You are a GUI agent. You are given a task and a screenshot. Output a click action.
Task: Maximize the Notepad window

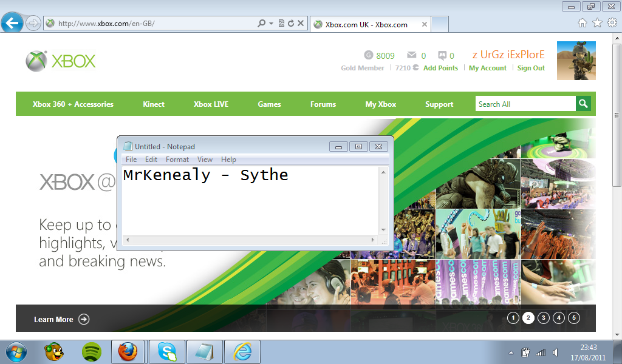[x=358, y=147]
